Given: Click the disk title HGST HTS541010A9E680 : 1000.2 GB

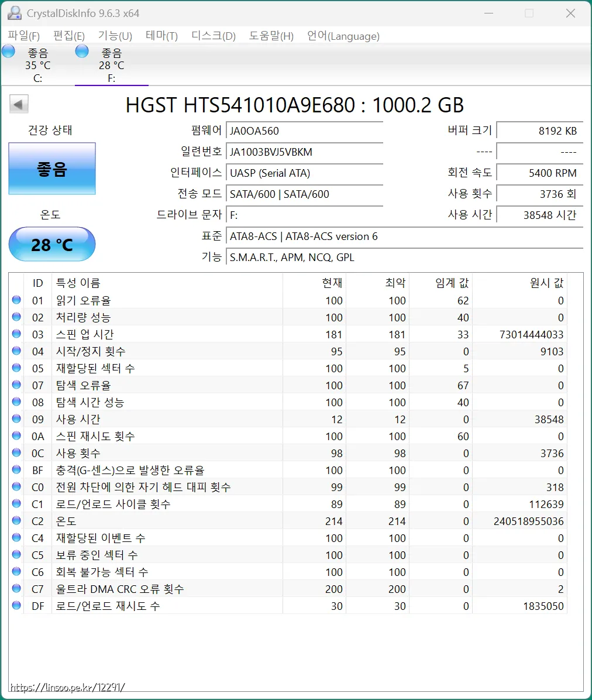Looking at the screenshot, I should click(294, 105).
